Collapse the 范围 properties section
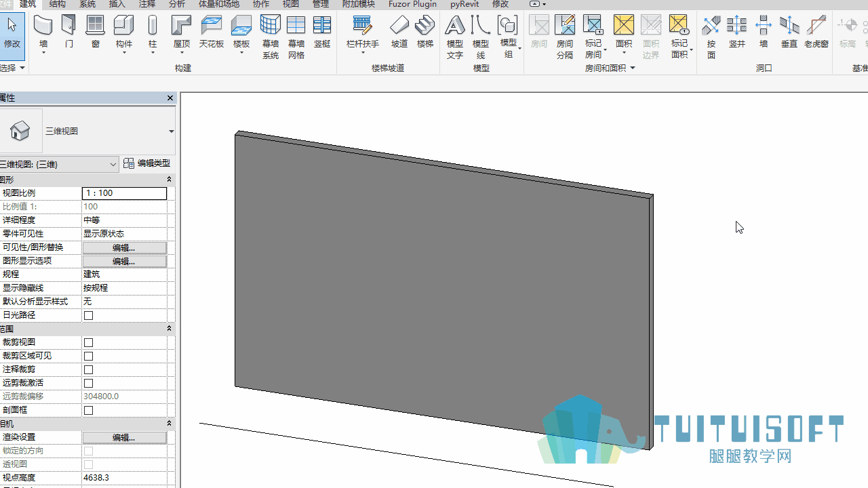 [x=169, y=329]
